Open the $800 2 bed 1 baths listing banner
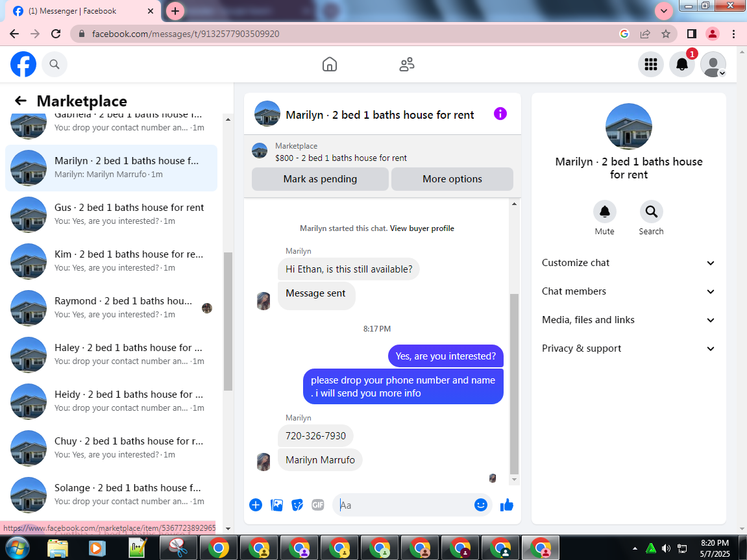The image size is (747, 560). click(x=382, y=152)
